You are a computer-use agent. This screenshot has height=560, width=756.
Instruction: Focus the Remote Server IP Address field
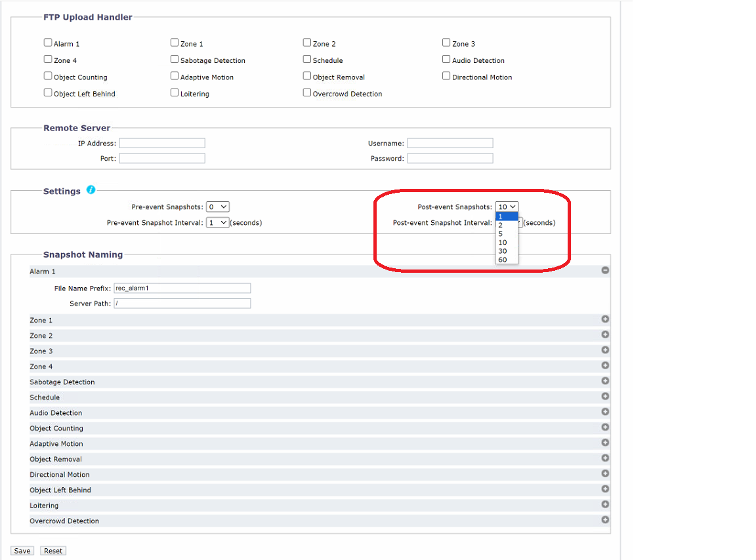point(162,143)
